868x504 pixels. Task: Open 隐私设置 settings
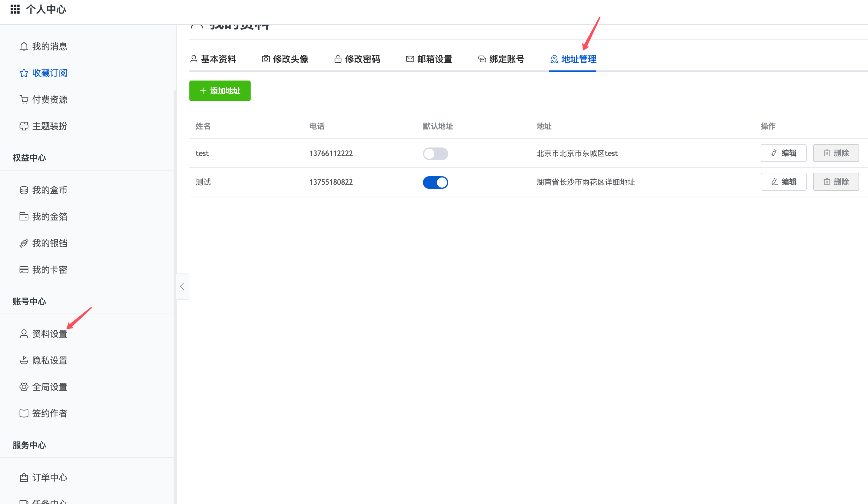(50, 360)
